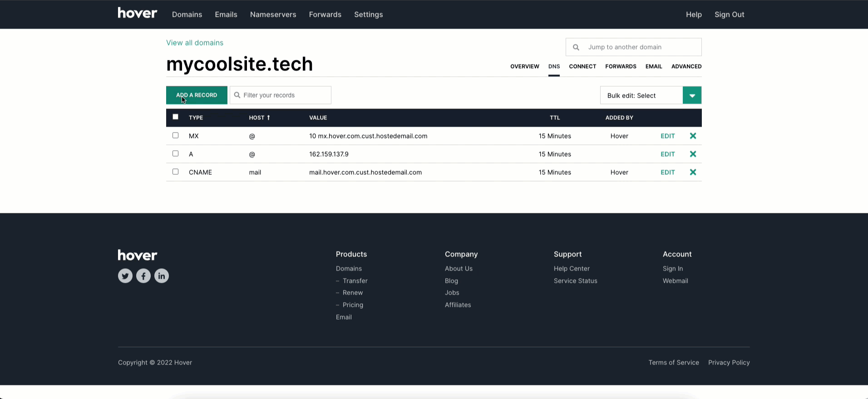Sort records by HOST column arrow
The width and height of the screenshot is (868, 399).
pyautogui.click(x=268, y=118)
